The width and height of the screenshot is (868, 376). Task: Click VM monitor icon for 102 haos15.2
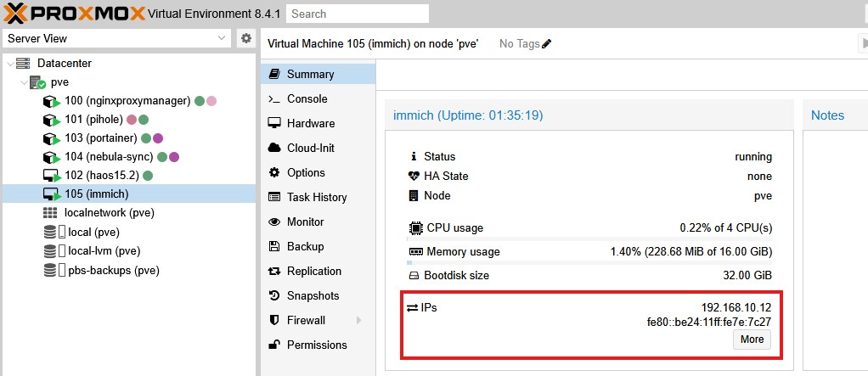click(52, 176)
